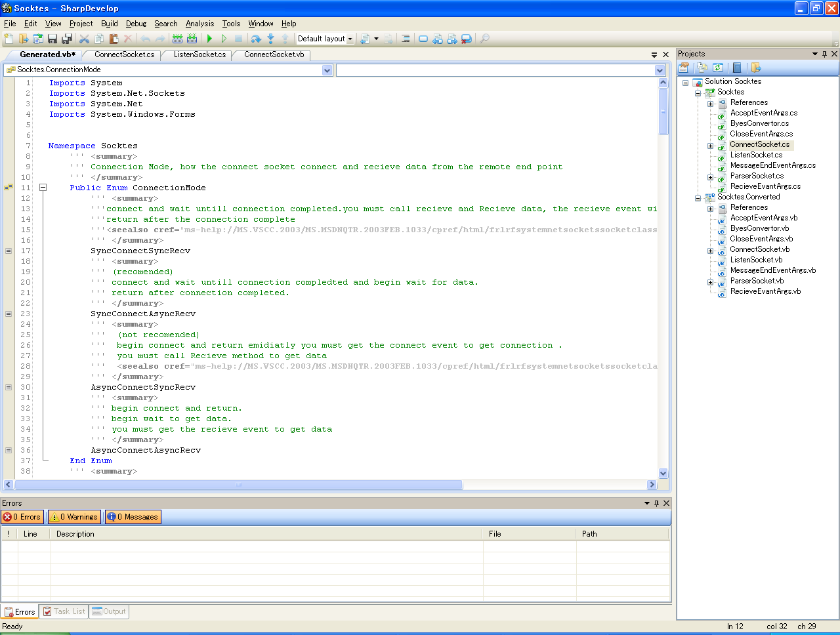Viewport: 840px width, 635px height.
Task: Click the magnifier Find icon in toolbar
Action: [x=484, y=39]
